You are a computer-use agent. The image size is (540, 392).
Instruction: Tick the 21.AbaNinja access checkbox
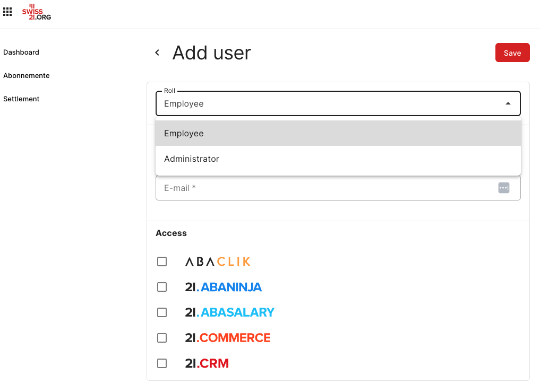(162, 287)
